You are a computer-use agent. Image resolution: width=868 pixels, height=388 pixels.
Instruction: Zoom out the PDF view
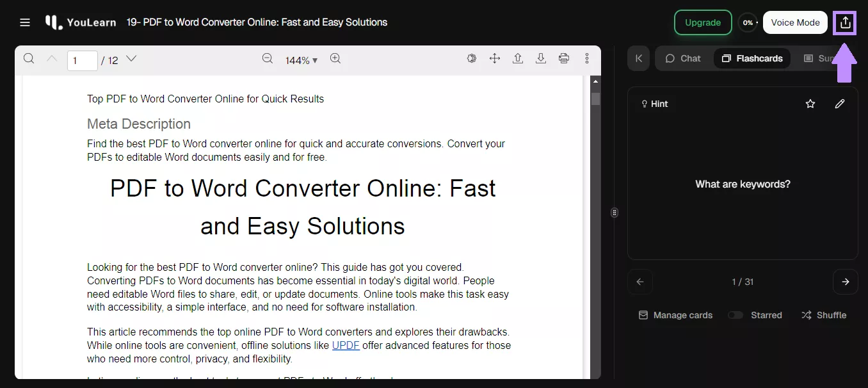(268, 59)
